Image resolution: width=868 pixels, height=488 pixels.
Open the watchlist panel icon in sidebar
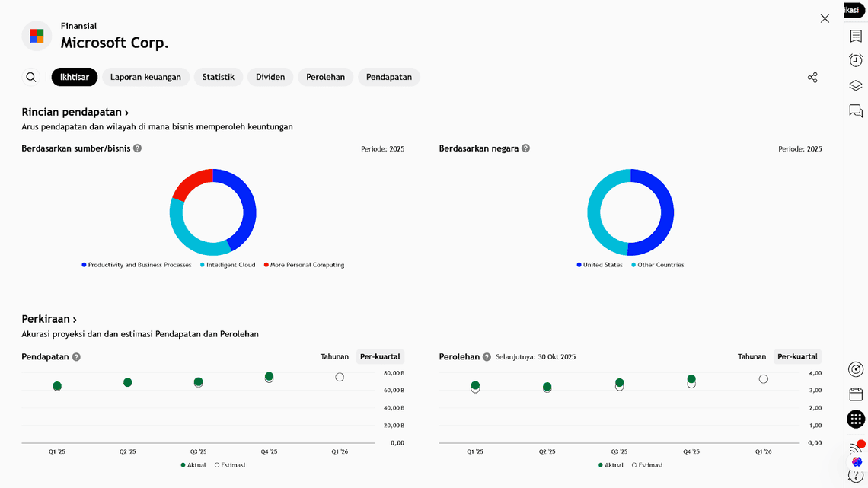coord(856,36)
